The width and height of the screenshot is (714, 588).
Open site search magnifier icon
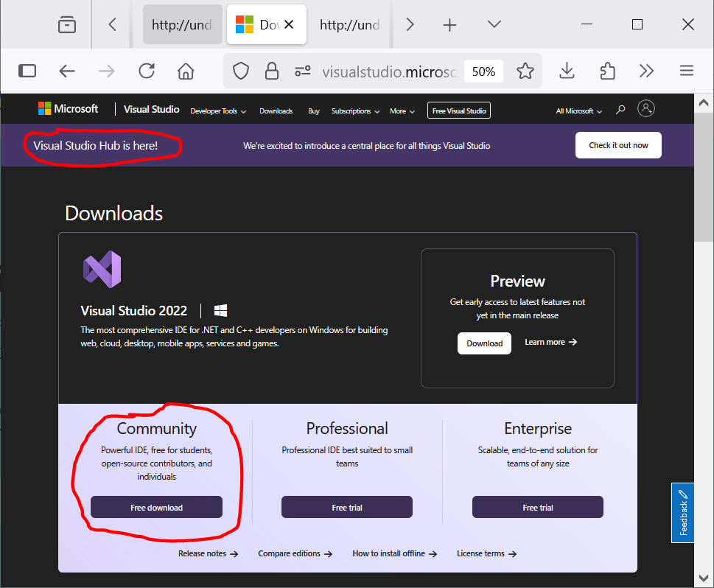[620, 110]
